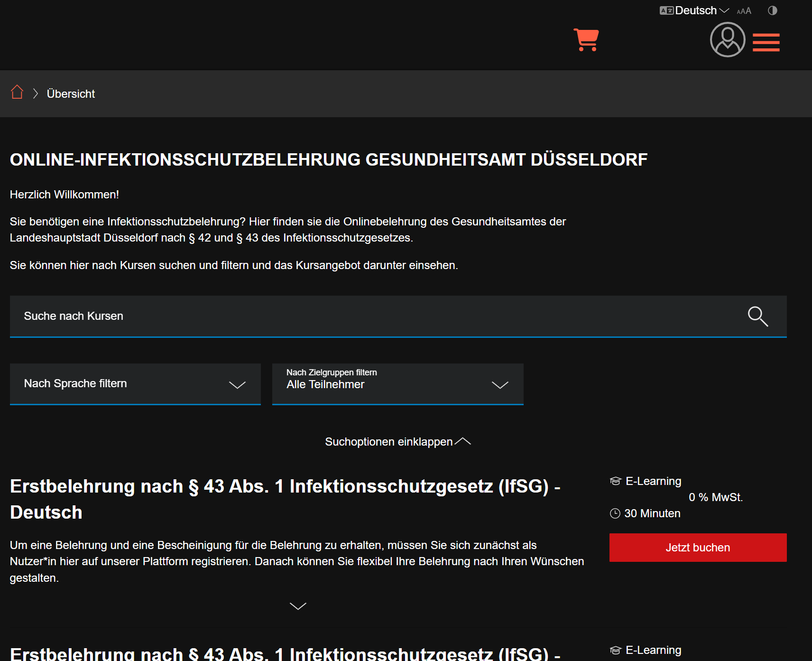812x661 pixels.
Task: Open the Nach Zielgruppen filtern dropdown
Action: (x=397, y=384)
